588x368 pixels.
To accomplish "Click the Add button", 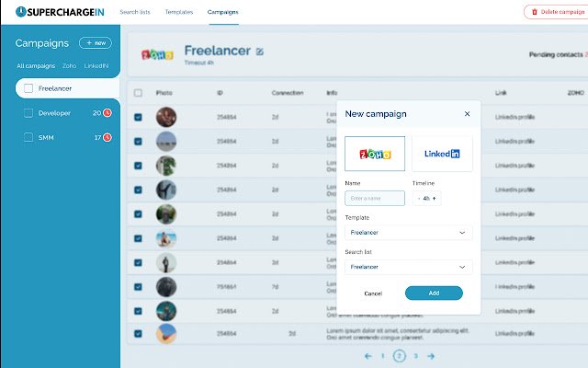I will coord(434,293).
